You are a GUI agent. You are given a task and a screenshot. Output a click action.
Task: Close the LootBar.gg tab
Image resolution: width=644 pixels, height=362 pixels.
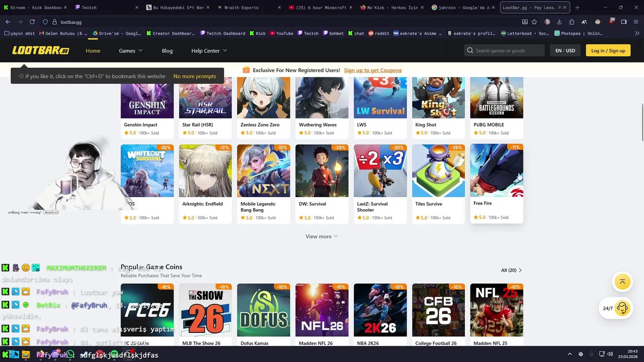[x=565, y=8]
